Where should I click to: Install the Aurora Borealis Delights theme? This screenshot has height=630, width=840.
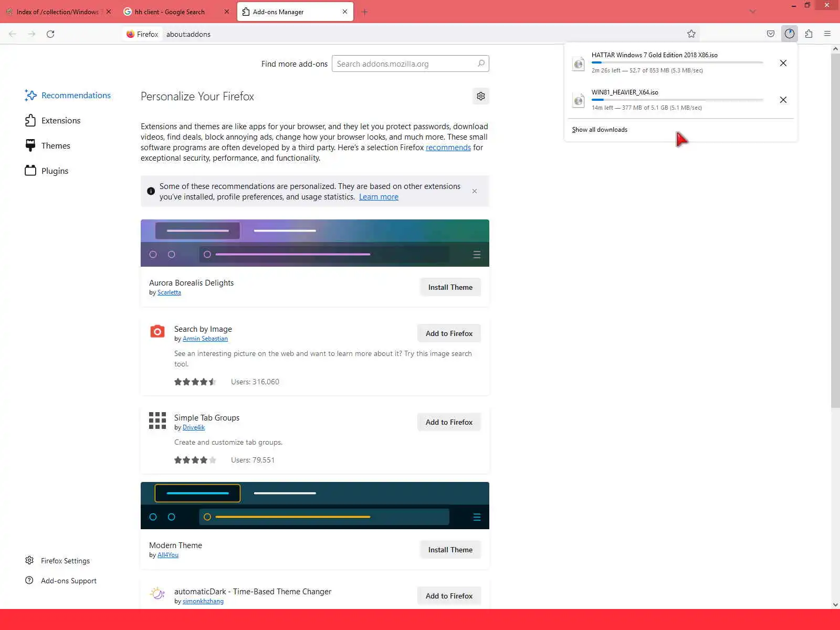click(x=450, y=287)
